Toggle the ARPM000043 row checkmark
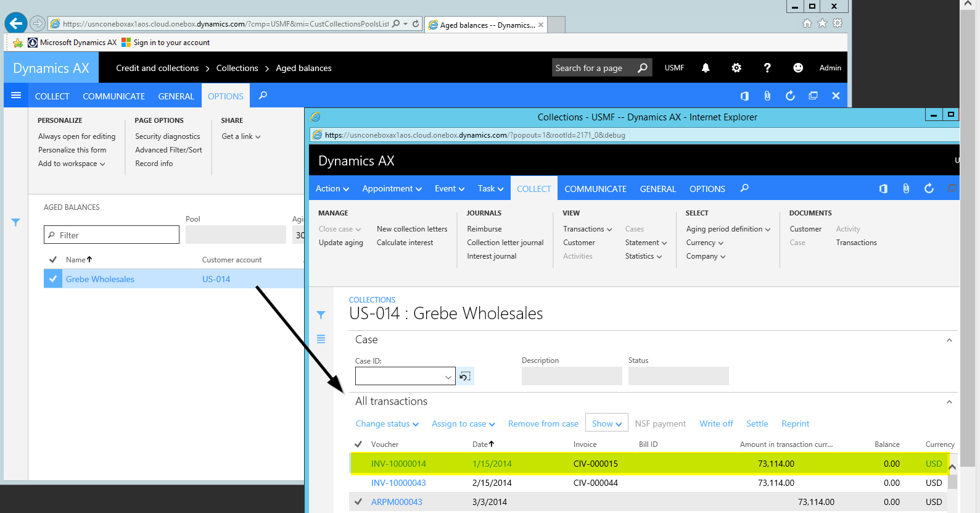Image resolution: width=980 pixels, height=513 pixels. click(358, 502)
